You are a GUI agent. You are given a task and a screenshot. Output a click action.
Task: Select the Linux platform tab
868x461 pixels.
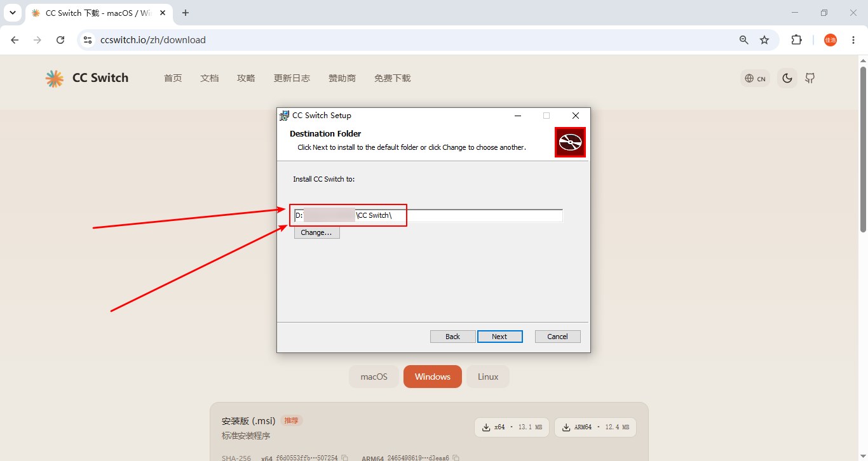pyautogui.click(x=488, y=377)
